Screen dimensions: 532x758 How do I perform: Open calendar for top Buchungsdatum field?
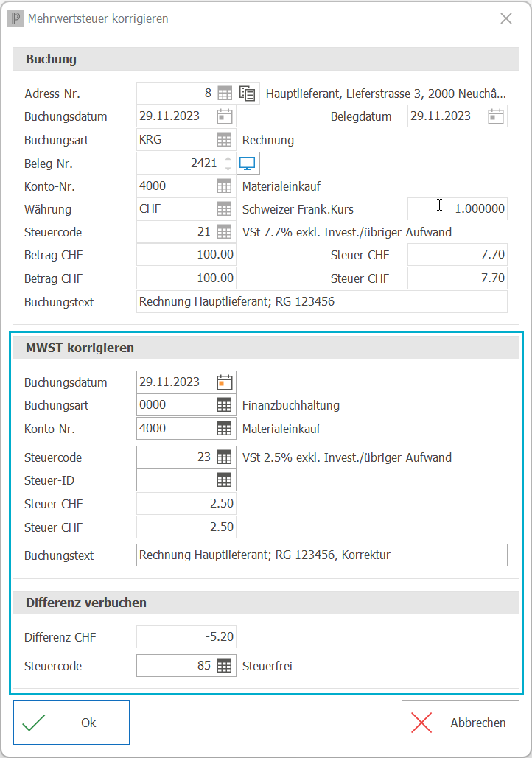(x=225, y=116)
